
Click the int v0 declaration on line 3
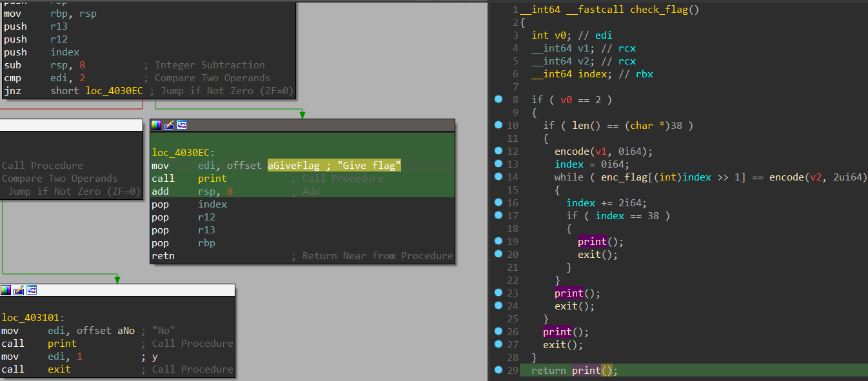point(551,35)
